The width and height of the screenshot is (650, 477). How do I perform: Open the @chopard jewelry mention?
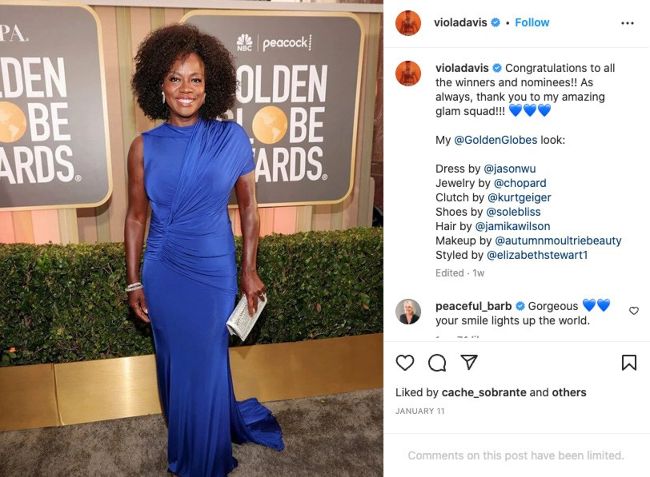(520, 183)
